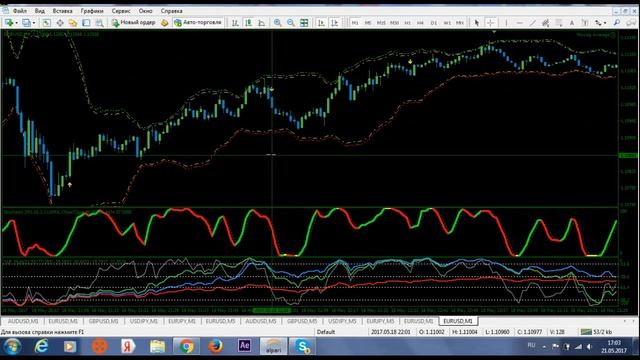Toggle chart shift icon
This screenshot has width=640, height=360.
[334, 23]
